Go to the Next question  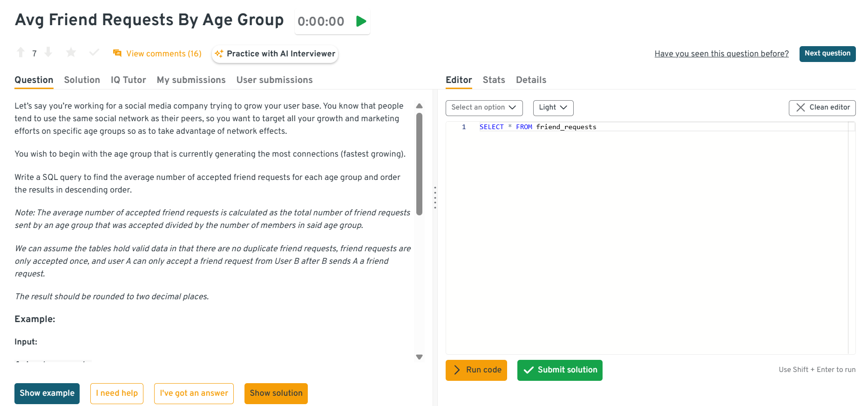pos(827,54)
